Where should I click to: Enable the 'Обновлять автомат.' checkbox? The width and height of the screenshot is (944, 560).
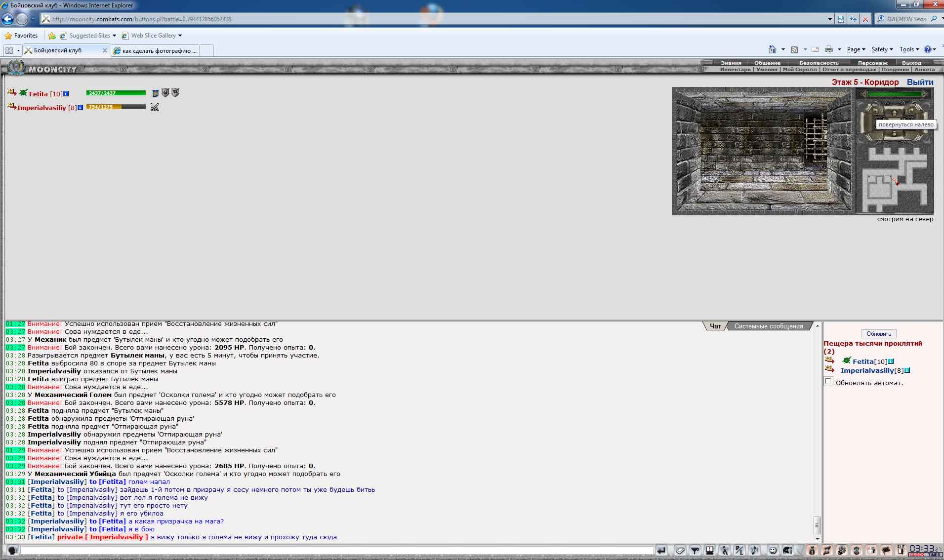point(828,382)
